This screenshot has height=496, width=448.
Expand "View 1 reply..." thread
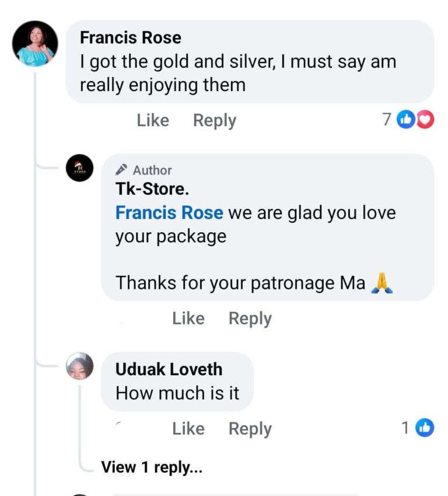click(152, 467)
